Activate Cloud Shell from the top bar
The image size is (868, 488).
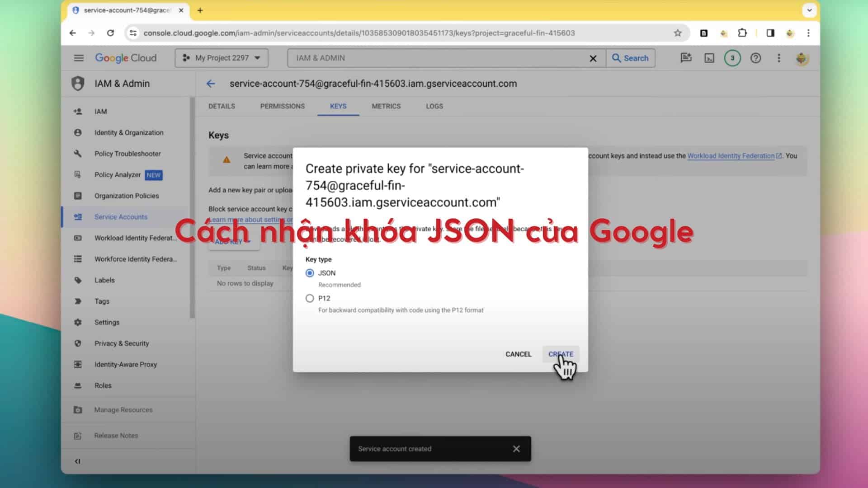click(710, 58)
